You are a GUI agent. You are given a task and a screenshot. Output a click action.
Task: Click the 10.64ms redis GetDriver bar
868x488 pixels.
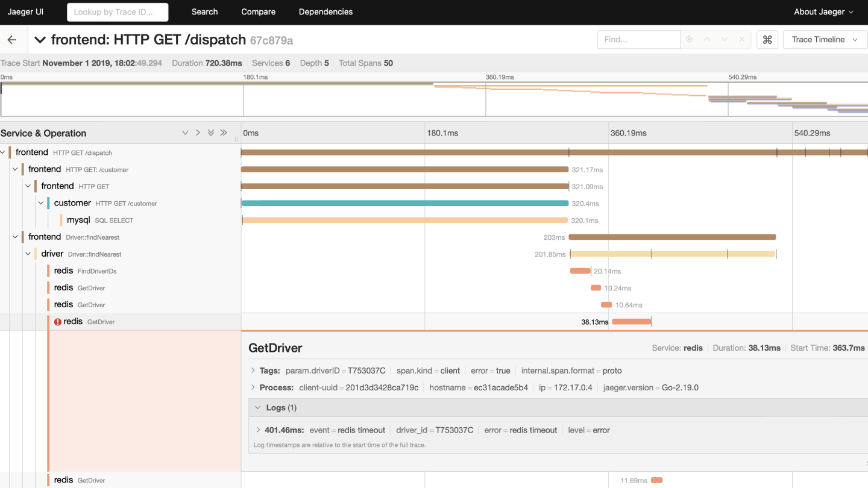pos(606,305)
